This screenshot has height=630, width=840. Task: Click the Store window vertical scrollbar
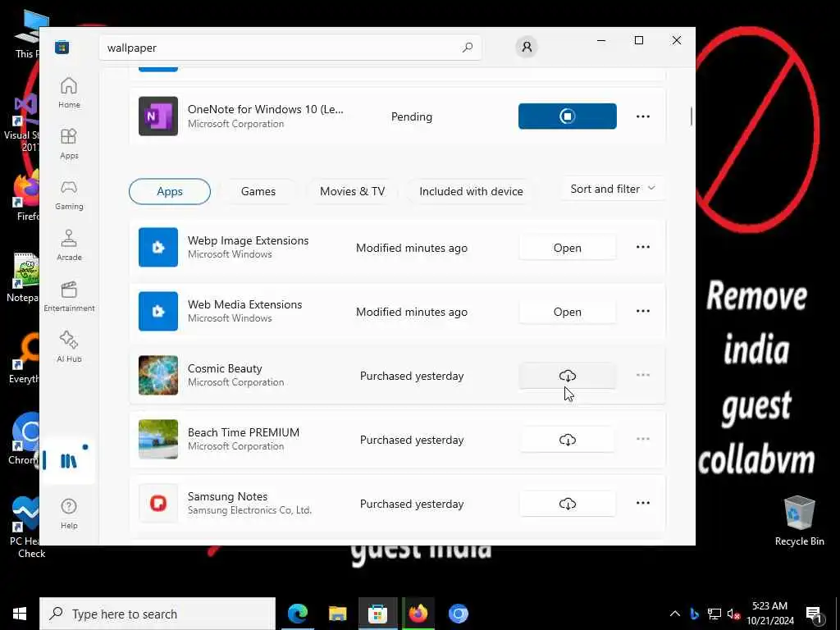click(x=692, y=116)
